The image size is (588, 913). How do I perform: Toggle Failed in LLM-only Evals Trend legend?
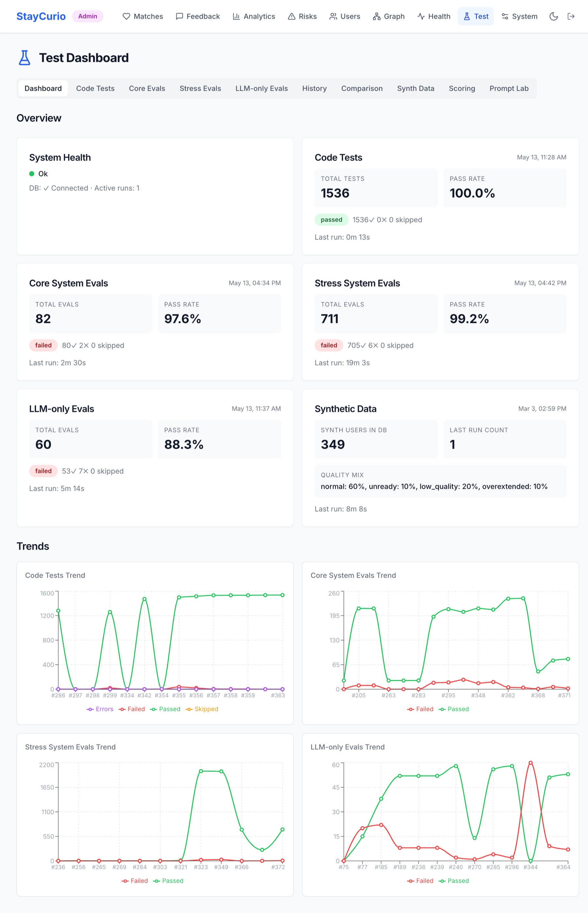coord(420,881)
